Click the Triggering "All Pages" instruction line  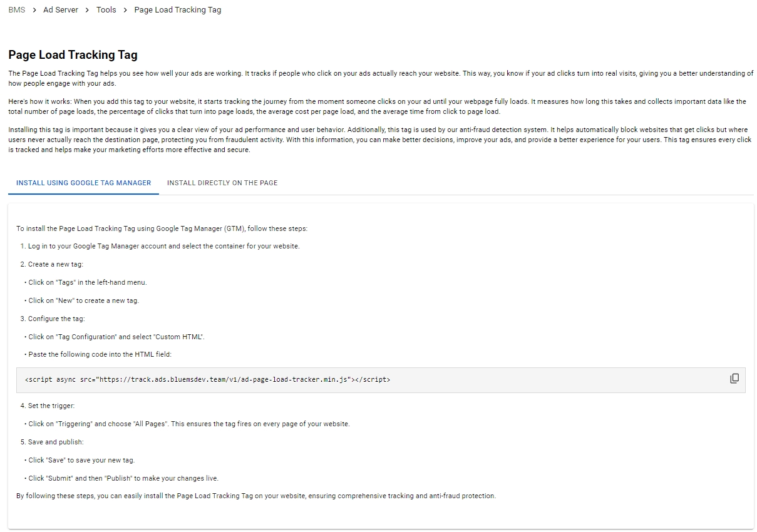click(188, 424)
